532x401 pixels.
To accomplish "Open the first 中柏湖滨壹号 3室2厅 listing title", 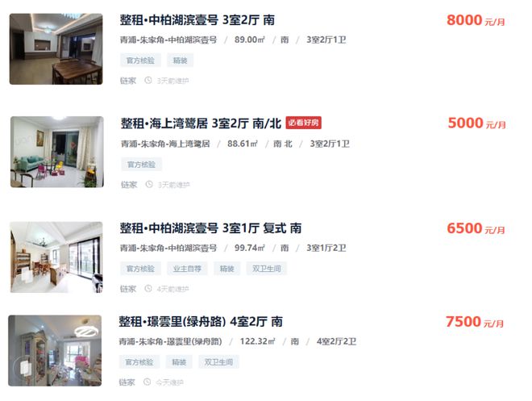I will coord(197,20).
